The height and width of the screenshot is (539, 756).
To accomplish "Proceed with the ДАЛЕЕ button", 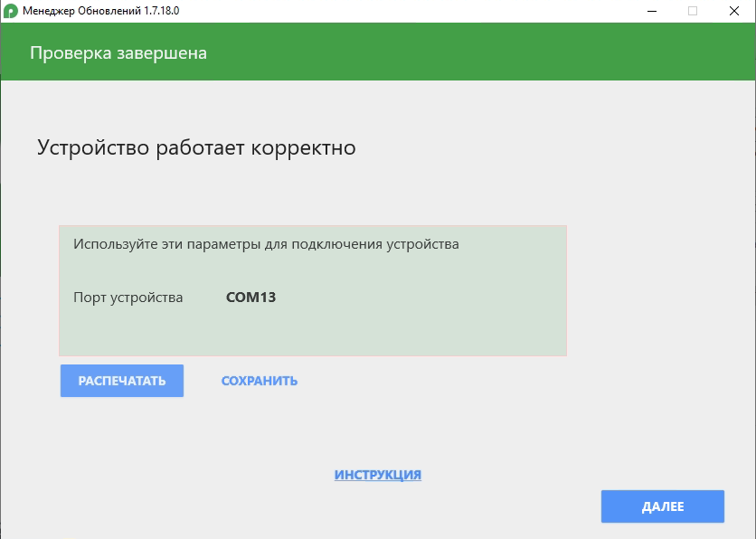I will click(x=662, y=506).
